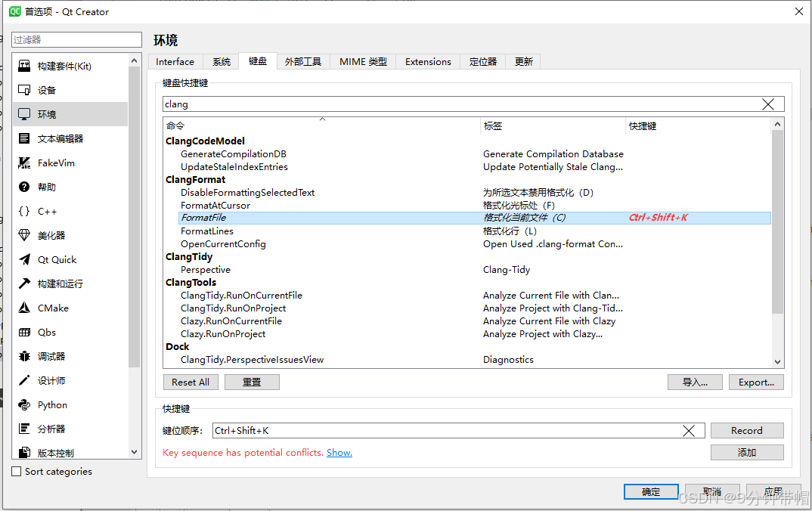Viewport: 812px width, 511px height.
Task: Select the UpdateStaleIndexEntries command
Action: tap(234, 167)
